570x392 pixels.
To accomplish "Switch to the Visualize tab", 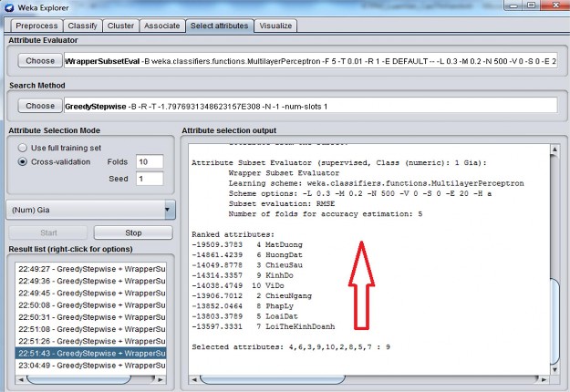I will [275, 26].
